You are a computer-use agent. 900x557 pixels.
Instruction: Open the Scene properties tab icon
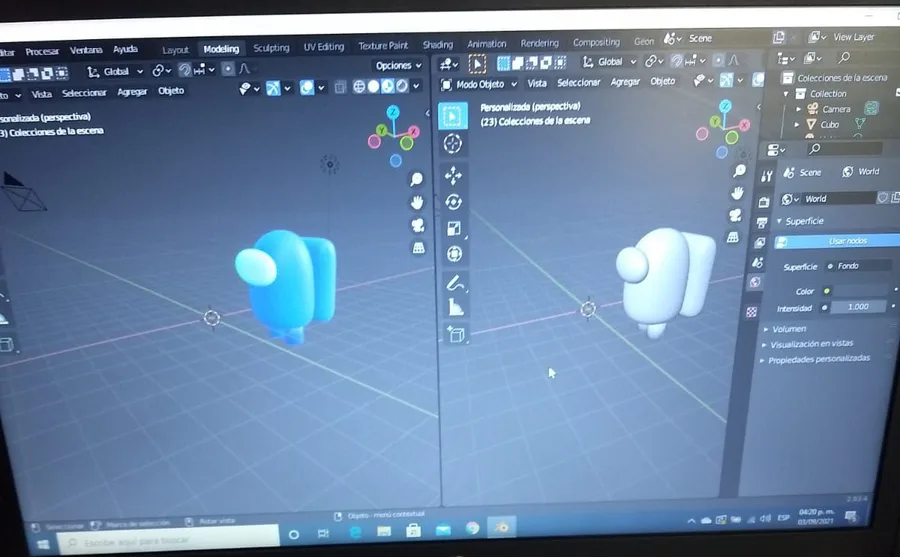coord(758,262)
